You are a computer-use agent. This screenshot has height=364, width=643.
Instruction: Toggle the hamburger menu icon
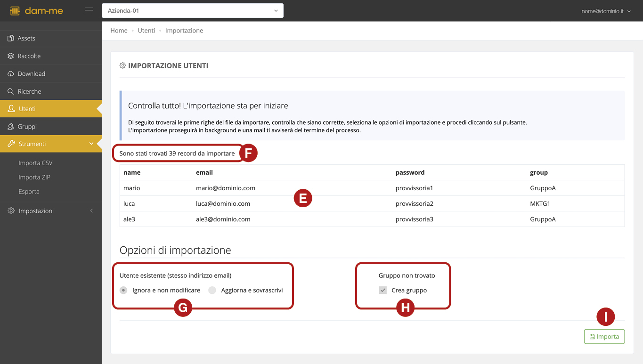click(89, 10)
